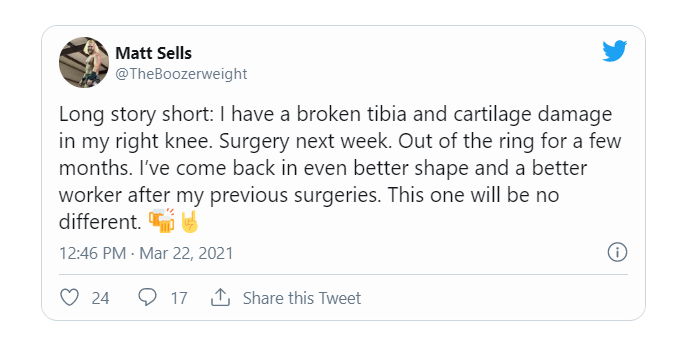Open Matt Sells' profile avatar
This screenshot has height=363, width=688.
(x=84, y=62)
